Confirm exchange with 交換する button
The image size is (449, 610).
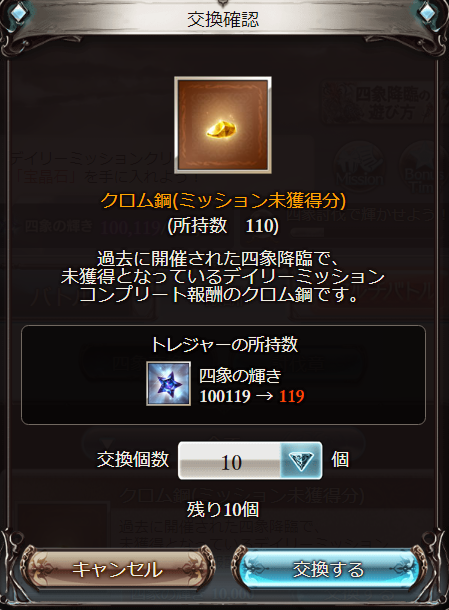point(329,569)
